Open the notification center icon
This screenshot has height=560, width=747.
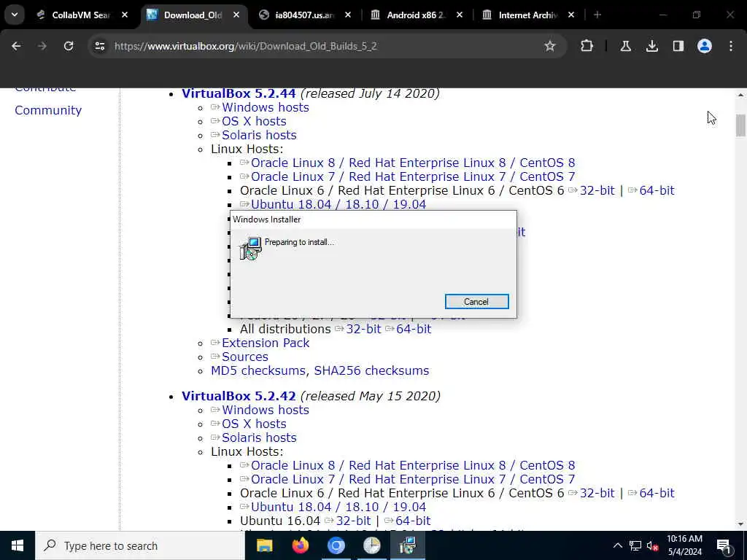click(x=724, y=546)
